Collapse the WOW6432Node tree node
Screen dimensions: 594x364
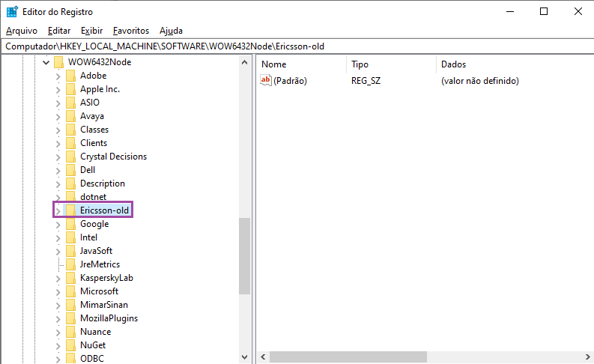pos(46,62)
